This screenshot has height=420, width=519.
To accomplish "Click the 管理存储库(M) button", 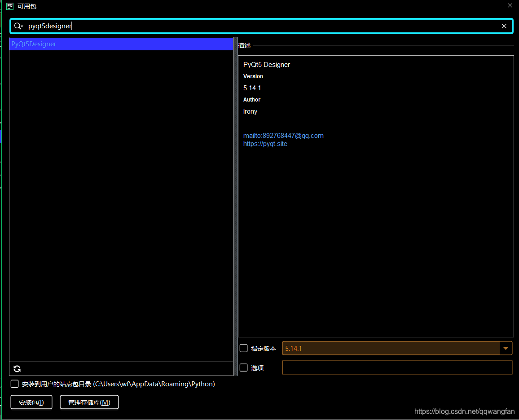I will (x=89, y=402).
